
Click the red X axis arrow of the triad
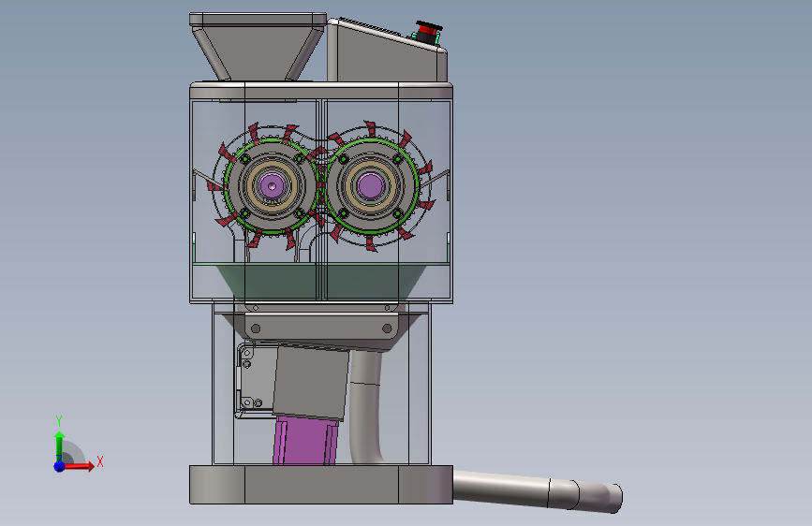coord(79,466)
